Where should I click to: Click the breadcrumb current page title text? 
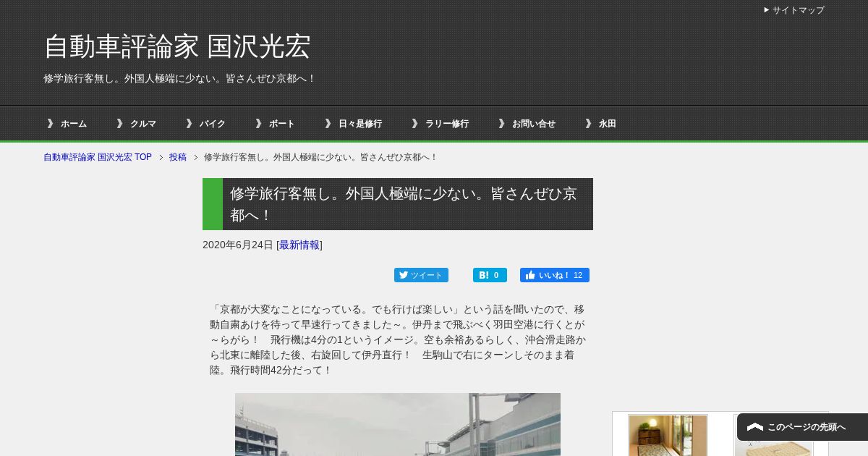(320, 157)
